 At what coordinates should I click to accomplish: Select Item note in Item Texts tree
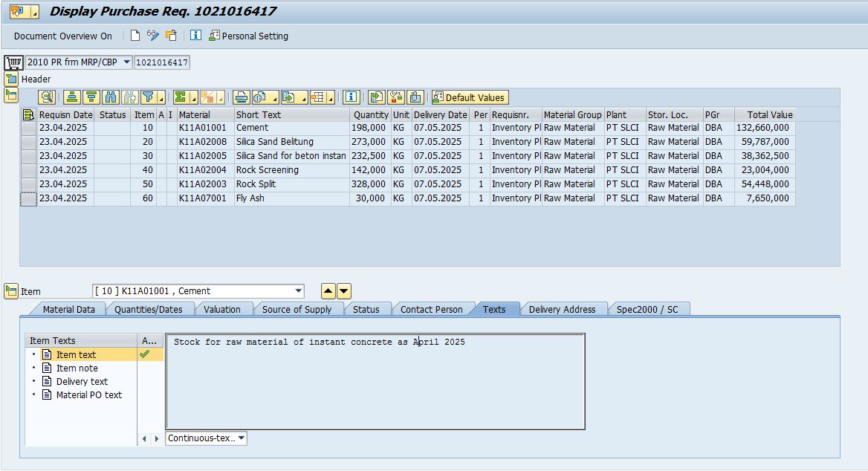(77, 368)
